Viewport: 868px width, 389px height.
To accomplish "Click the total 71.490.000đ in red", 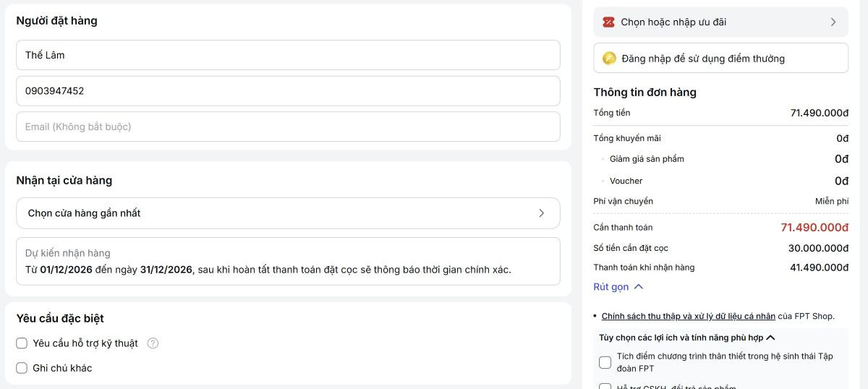I will pyautogui.click(x=814, y=228).
